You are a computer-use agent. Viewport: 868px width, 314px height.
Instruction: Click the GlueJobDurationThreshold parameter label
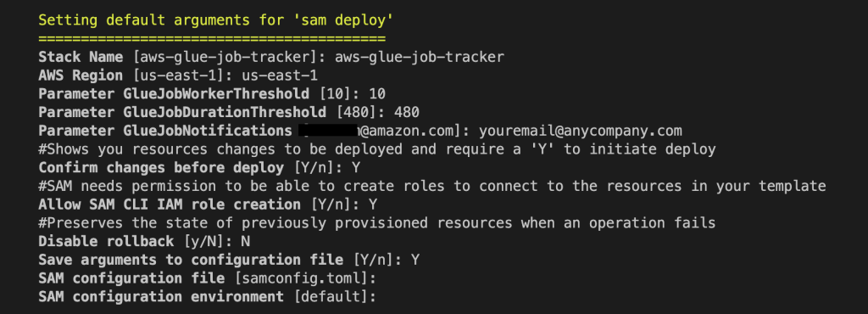[182, 112]
